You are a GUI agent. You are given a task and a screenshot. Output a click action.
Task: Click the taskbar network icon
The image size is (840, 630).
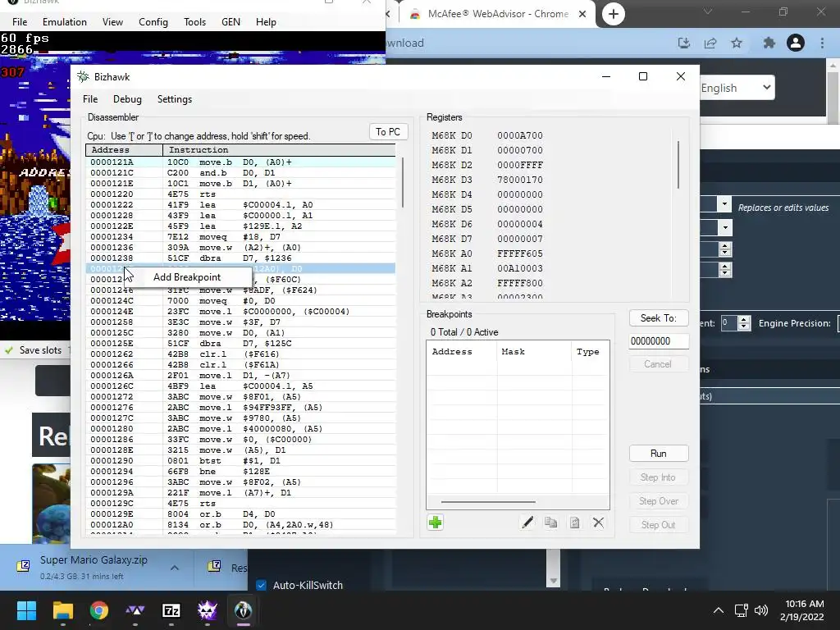pos(742,610)
